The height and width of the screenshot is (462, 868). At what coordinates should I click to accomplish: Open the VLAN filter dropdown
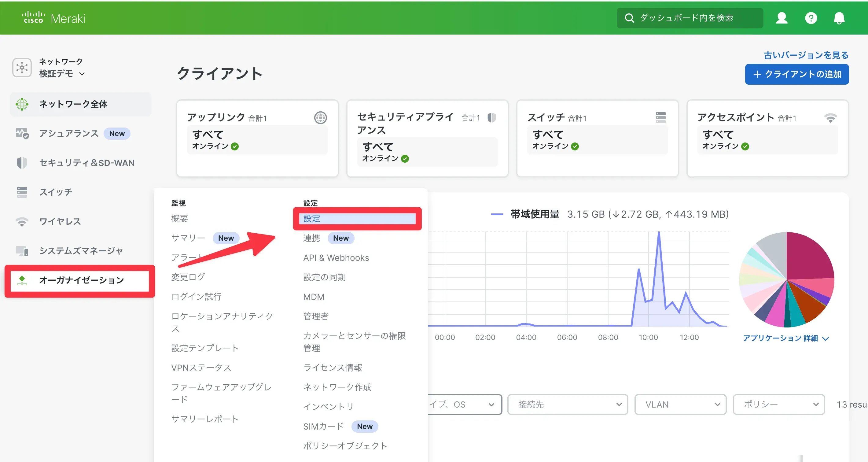coord(680,405)
